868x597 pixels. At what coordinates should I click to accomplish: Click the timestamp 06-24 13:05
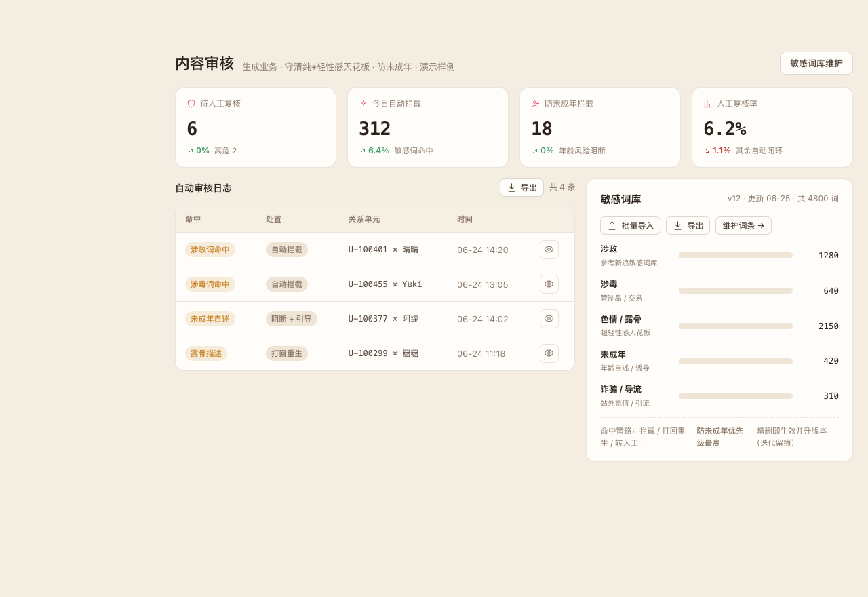click(x=483, y=284)
